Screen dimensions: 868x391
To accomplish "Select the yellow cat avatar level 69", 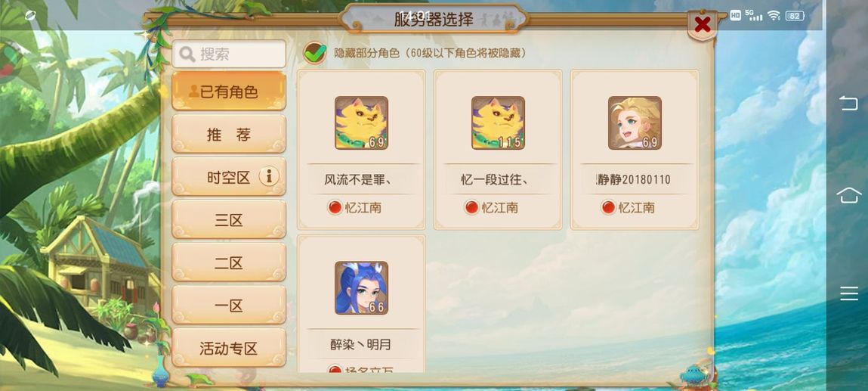I will pos(361,123).
